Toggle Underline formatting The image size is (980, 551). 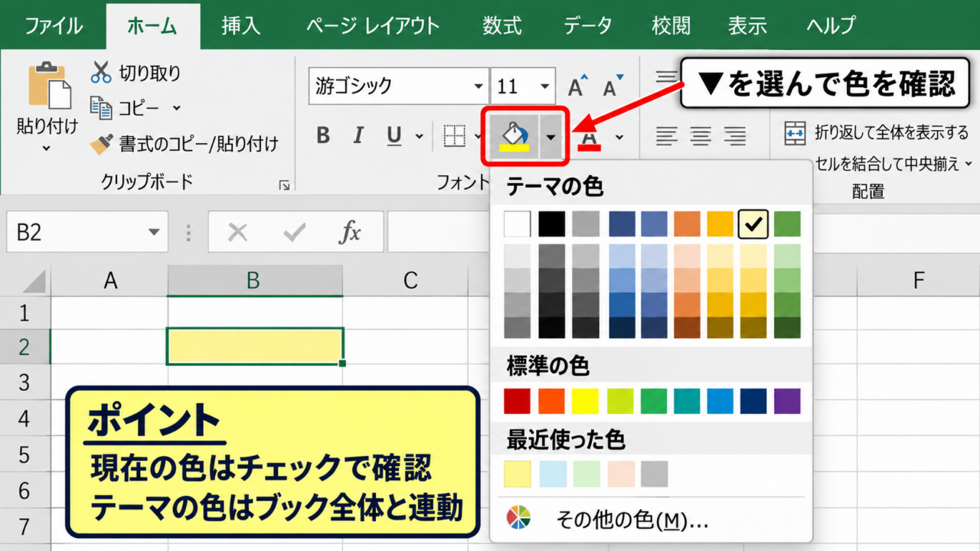tap(394, 136)
